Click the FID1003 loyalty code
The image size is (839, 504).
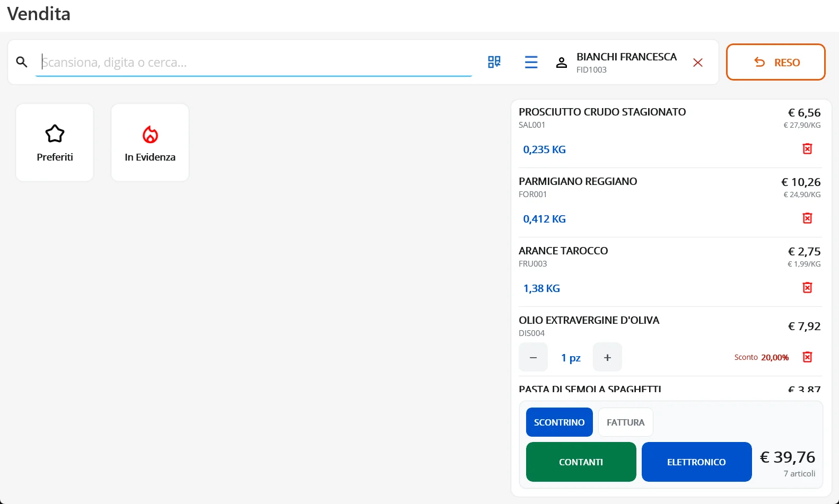[591, 70]
